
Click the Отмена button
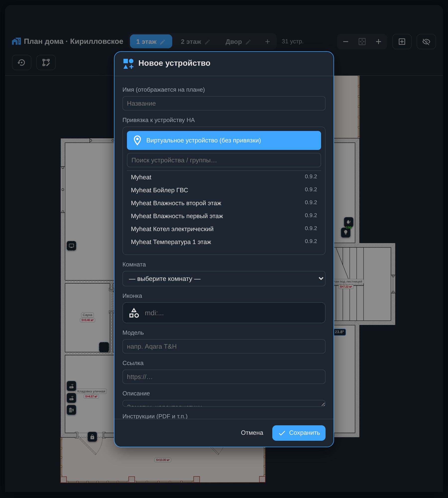pos(252,433)
